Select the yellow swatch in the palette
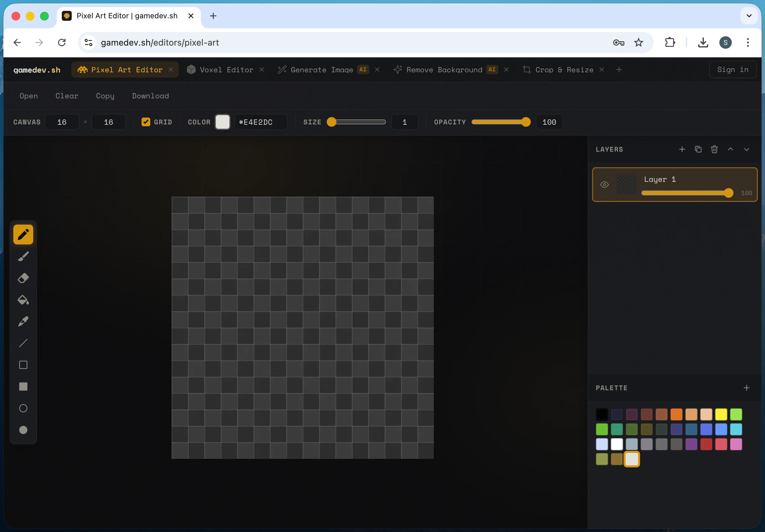Screen dimensions: 765x532 [x=722, y=414]
